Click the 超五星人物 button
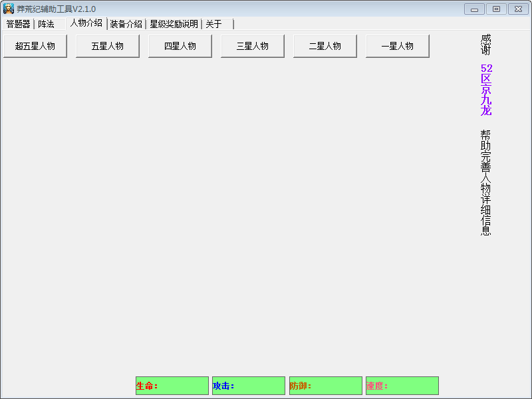 pyautogui.click(x=35, y=46)
